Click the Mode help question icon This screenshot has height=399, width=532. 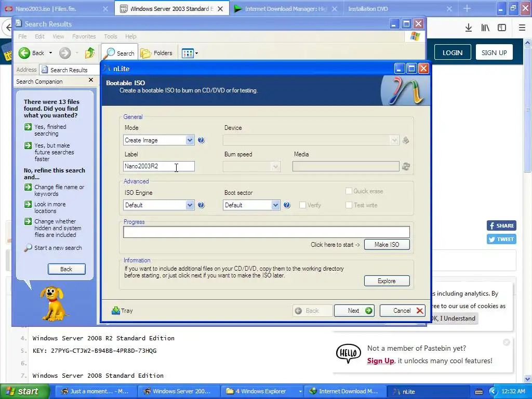point(201,140)
